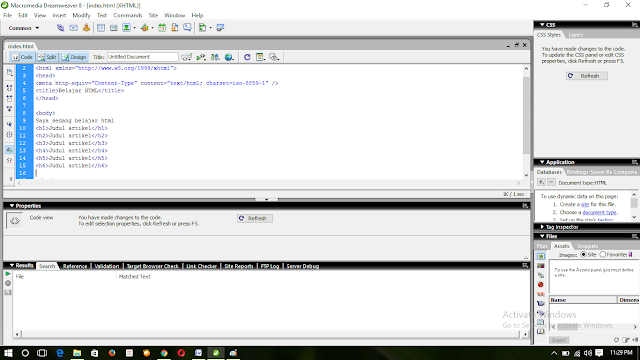Viewport: 640px width, 360px height.
Task: Insert Comment icon
Action: [x=187, y=28]
